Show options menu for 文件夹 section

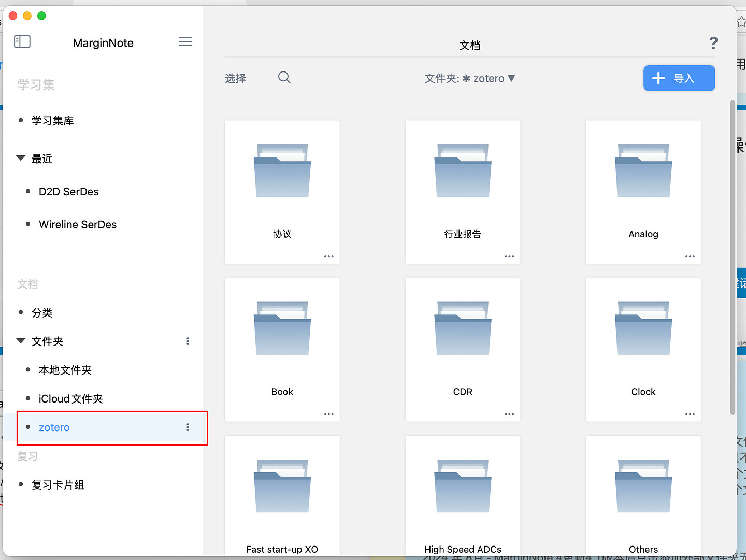coord(188,341)
